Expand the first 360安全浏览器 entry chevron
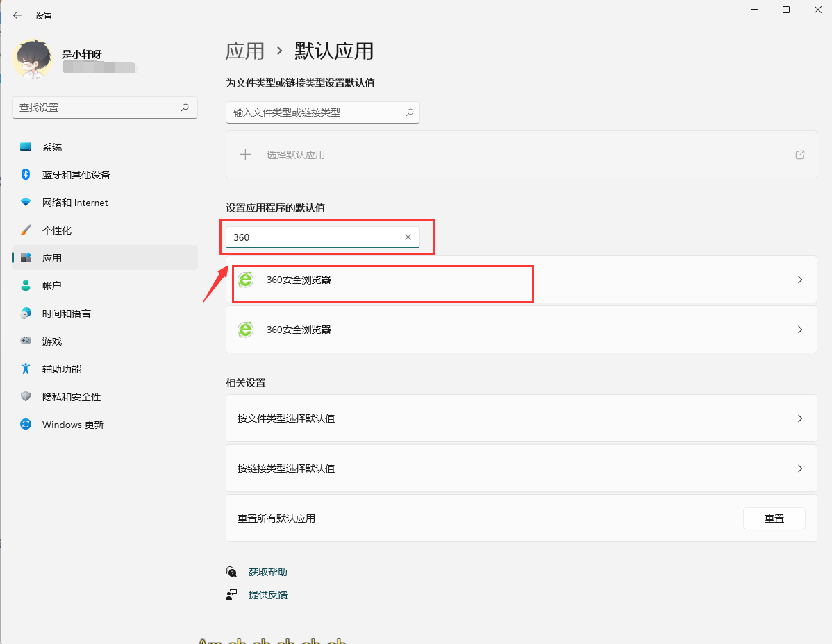Viewport: 832px width, 644px height. [800, 280]
